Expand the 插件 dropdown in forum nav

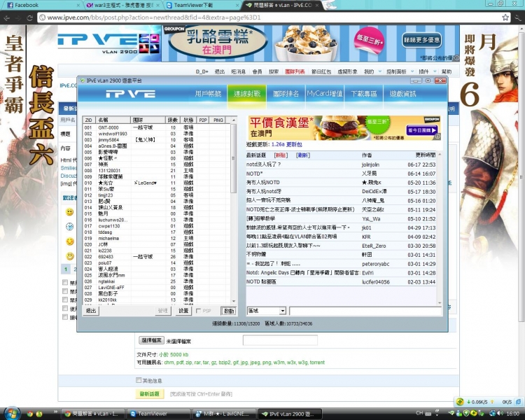(x=435, y=71)
